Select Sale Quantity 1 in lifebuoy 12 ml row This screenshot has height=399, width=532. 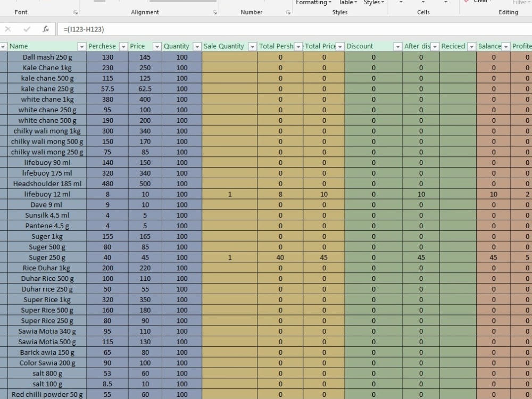(230, 194)
